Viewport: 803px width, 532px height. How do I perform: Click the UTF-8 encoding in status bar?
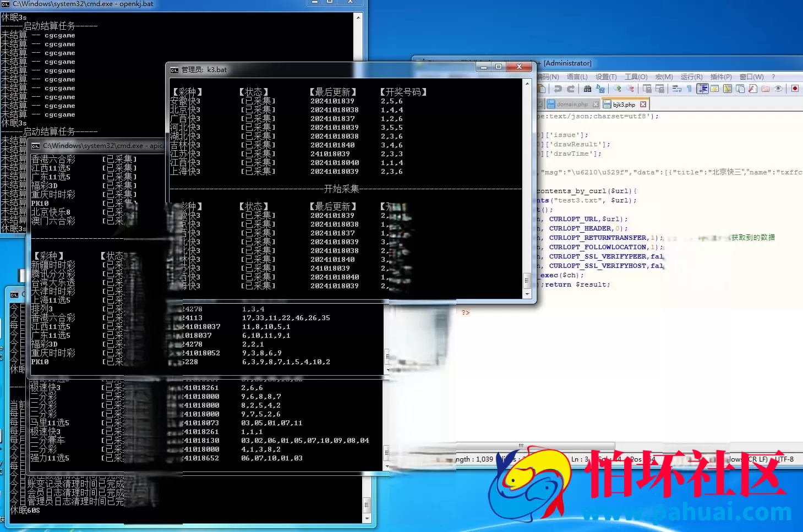pyautogui.click(x=784, y=459)
